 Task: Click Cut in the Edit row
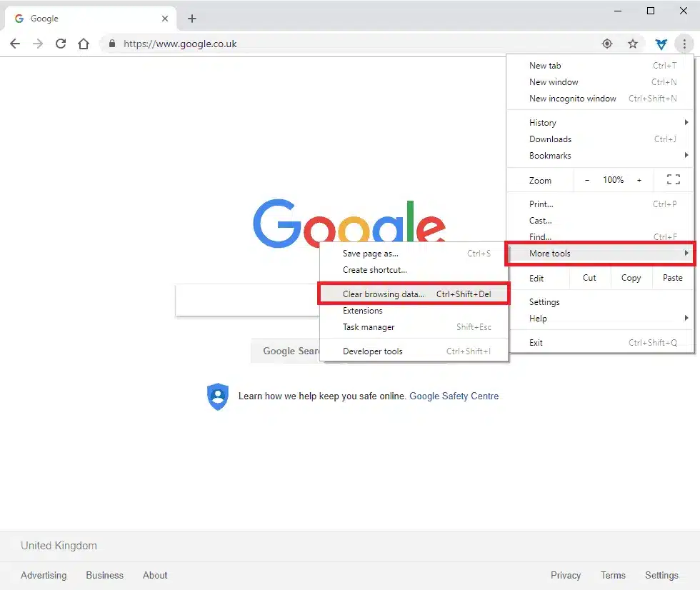[x=589, y=278]
